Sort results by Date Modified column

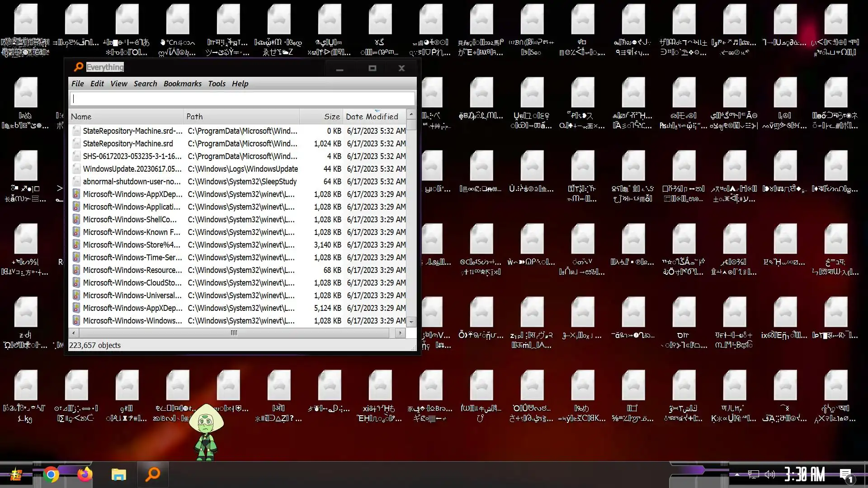click(373, 117)
